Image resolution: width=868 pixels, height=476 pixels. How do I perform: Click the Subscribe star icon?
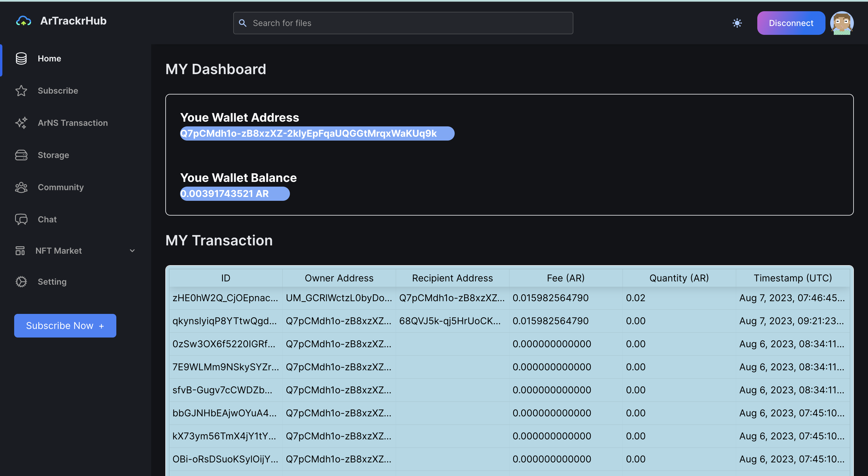[x=21, y=91]
